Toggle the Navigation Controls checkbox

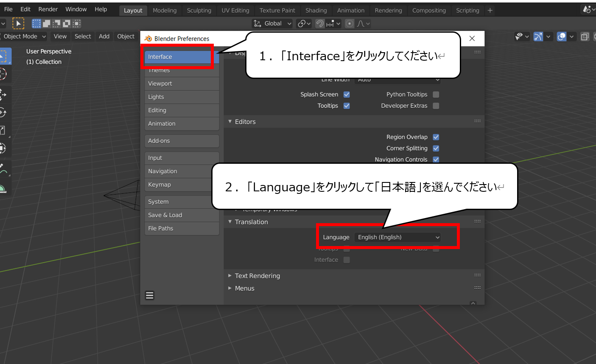pyautogui.click(x=436, y=160)
